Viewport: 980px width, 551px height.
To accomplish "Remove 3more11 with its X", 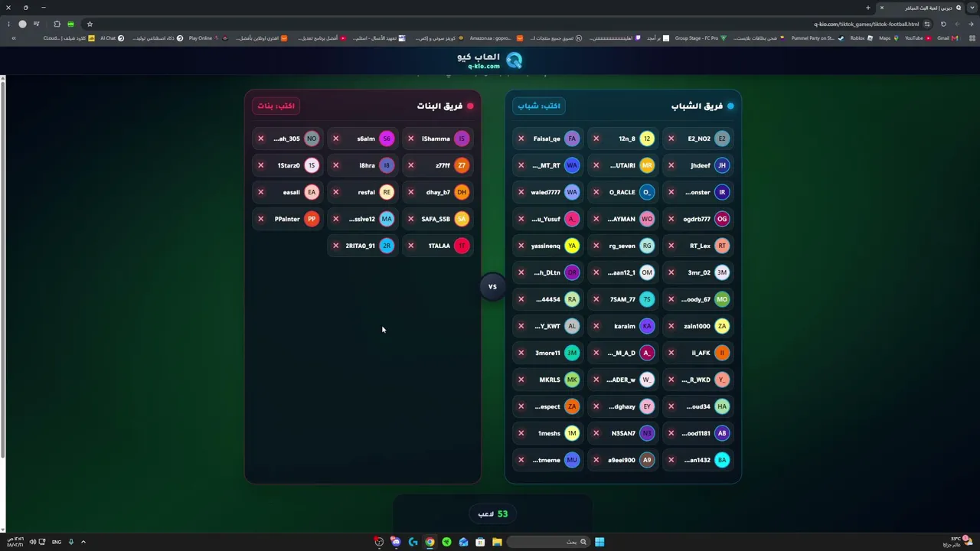I will pos(521,353).
